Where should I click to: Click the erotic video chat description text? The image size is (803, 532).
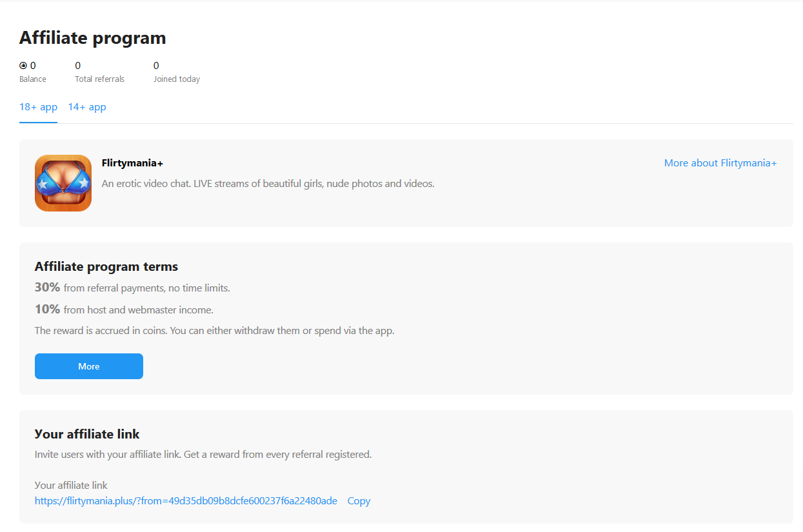tap(268, 184)
